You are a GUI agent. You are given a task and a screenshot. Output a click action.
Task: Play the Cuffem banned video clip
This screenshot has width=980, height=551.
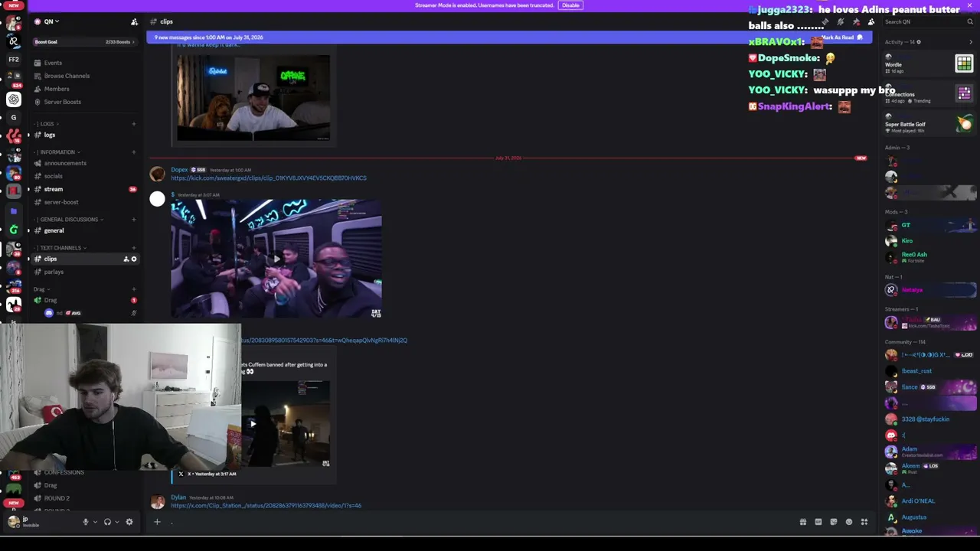253,423
